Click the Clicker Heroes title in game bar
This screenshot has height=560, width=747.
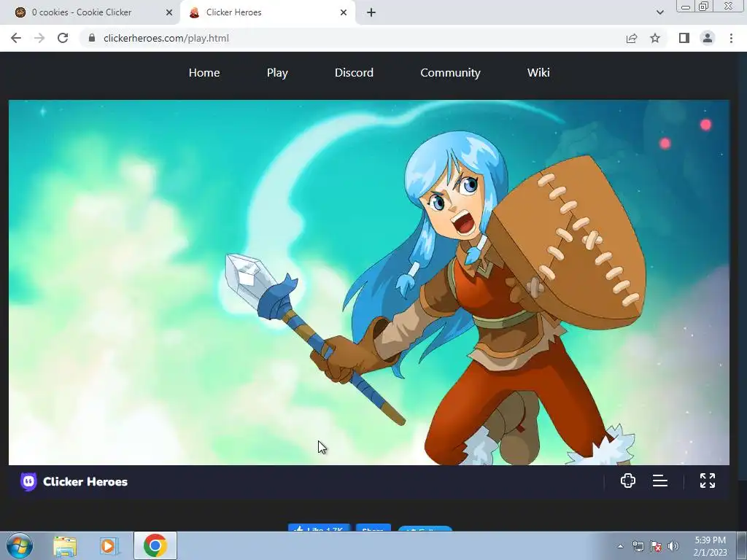(x=85, y=482)
